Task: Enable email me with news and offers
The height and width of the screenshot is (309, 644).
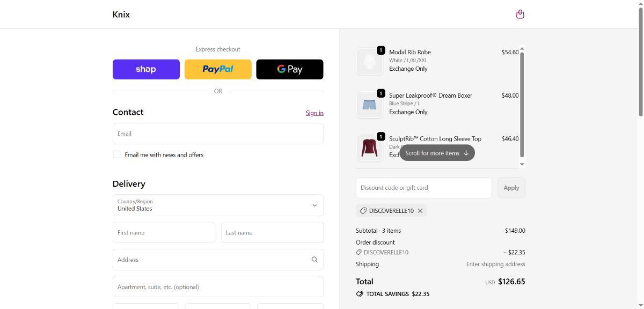Action: click(116, 154)
